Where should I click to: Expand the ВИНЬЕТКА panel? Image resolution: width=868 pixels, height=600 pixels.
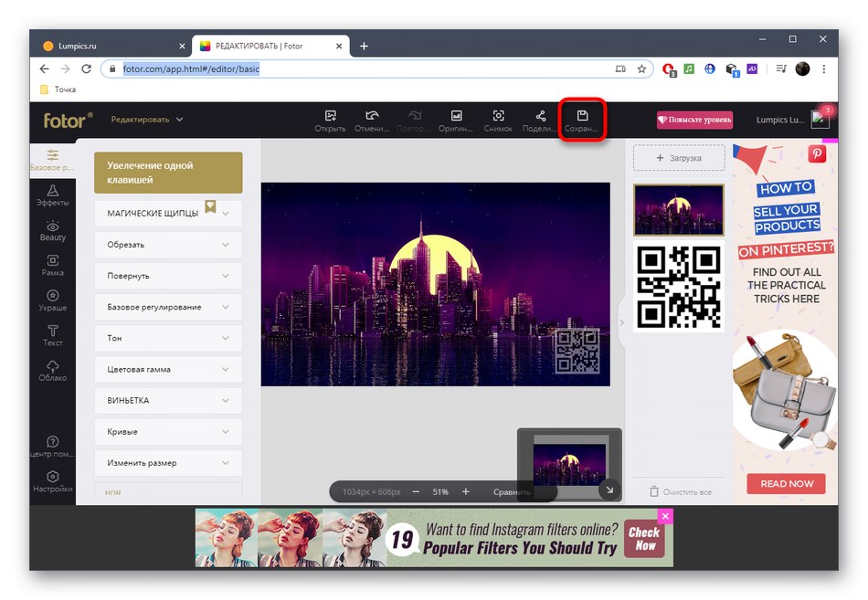point(168,400)
